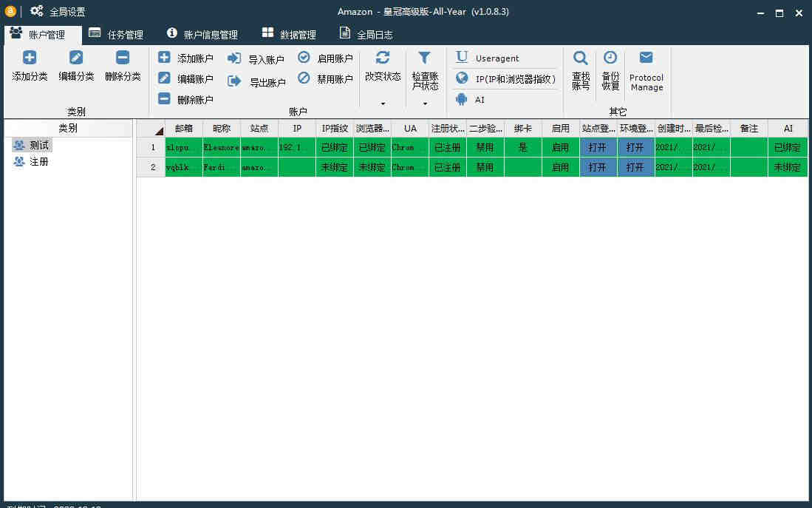Click 站点登录 打开 button in row 1
The height and width of the screenshot is (508, 812).
tap(598, 148)
